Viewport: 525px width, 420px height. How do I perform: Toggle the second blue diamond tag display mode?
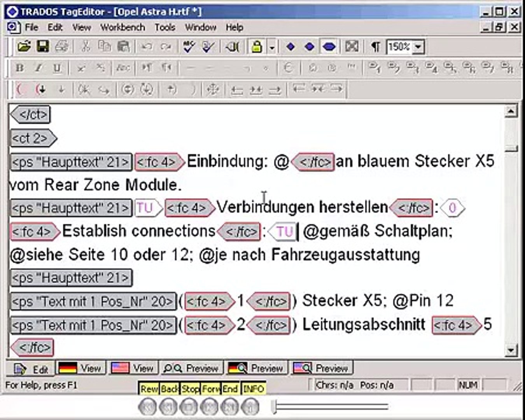click(310, 47)
